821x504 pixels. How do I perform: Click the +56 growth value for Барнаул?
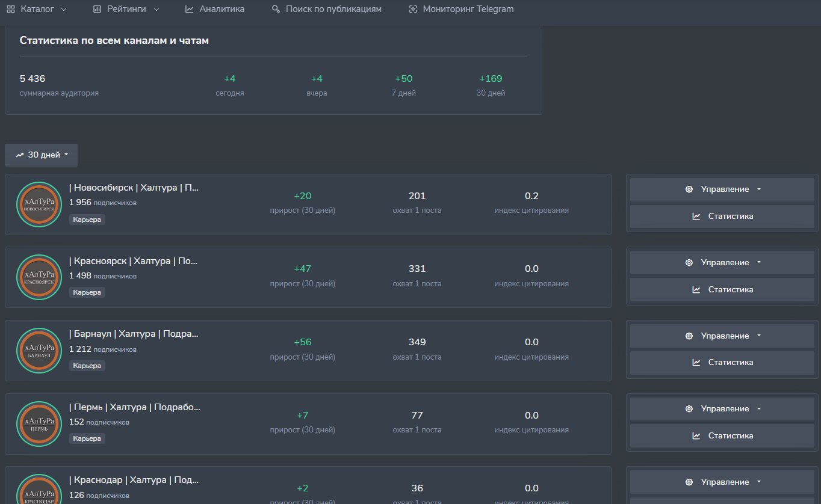303,342
